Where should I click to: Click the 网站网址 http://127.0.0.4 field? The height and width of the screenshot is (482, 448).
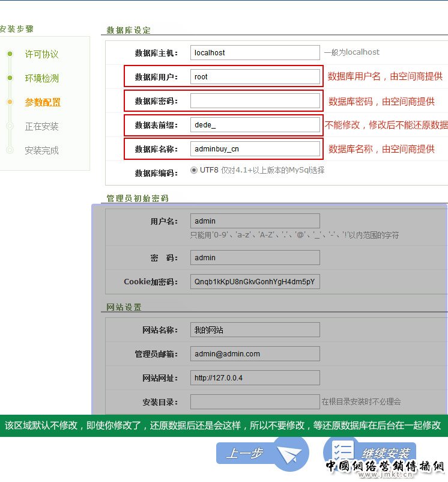(255, 378)
